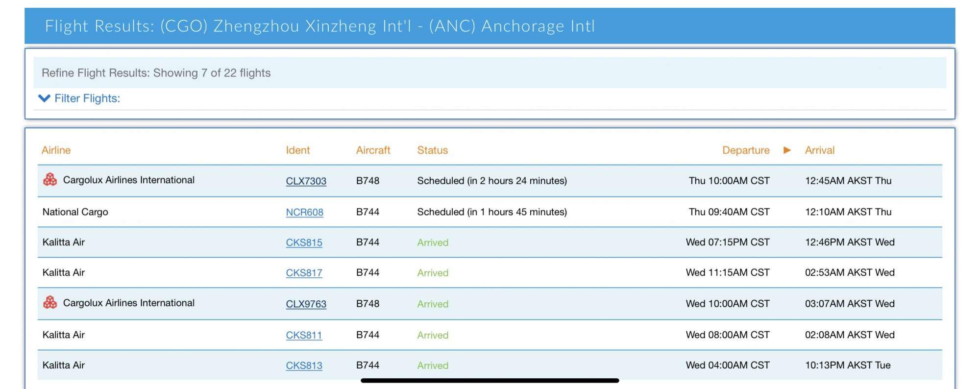
Task: Open flight CKS811 details
Action: (304, 335)
